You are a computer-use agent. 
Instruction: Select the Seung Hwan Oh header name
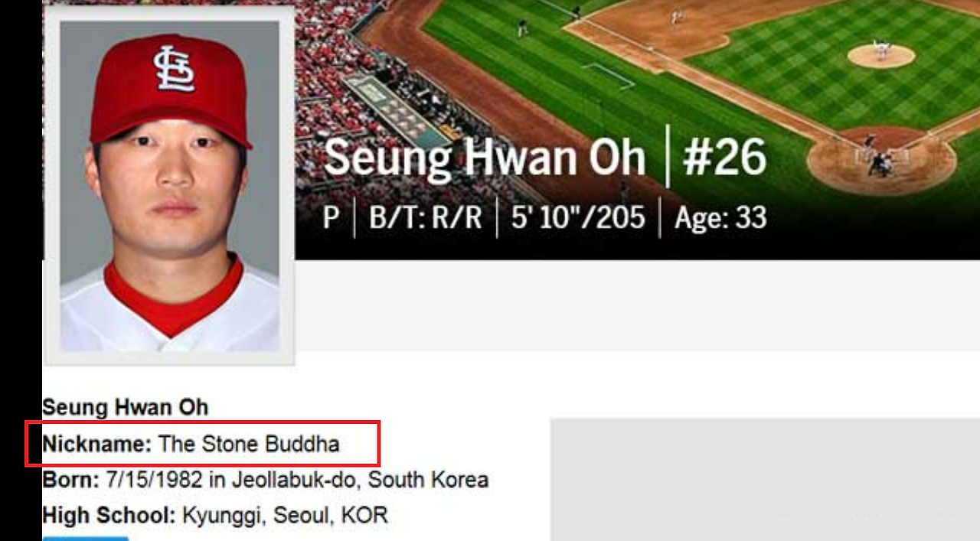(x=485, y=158)
